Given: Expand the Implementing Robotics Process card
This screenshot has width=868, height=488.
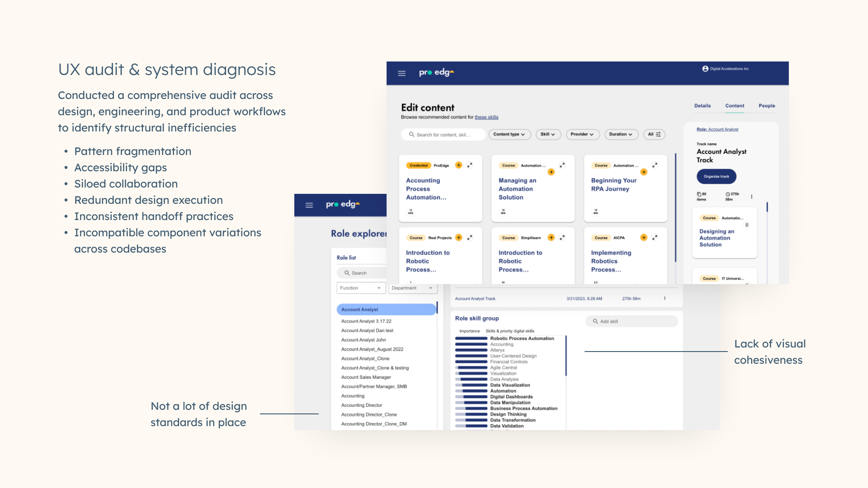Looking at the screenshot, I should [x=655, y=238].
